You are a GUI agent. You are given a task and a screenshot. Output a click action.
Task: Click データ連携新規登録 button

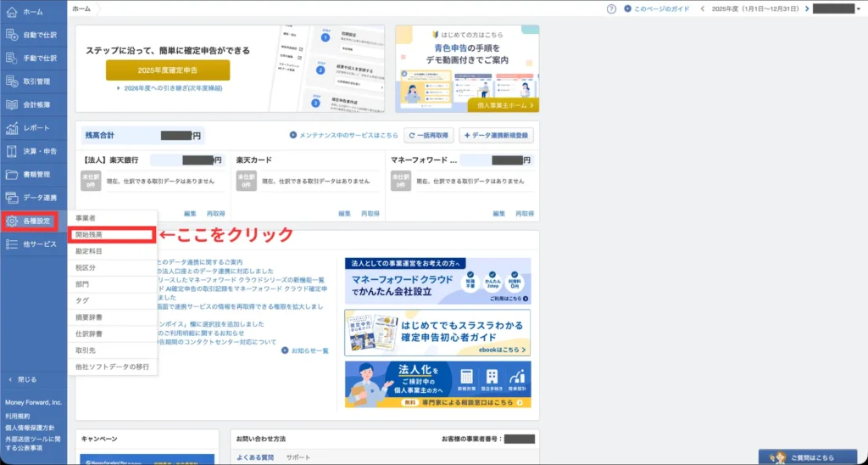(496, 135)
